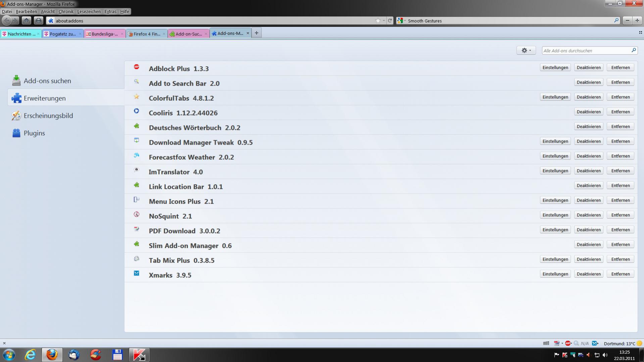Open the new tab plus button
The image size is (644, 362).
point(256,33)
